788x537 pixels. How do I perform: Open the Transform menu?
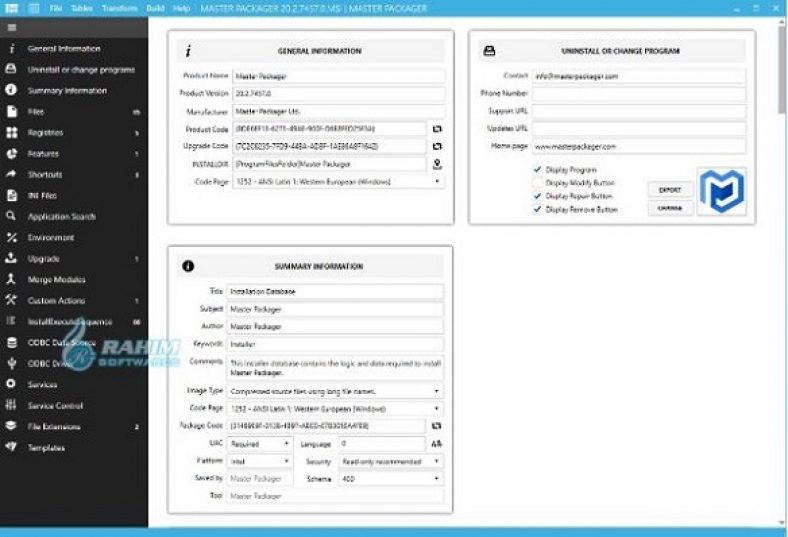[x=119, y=9]
